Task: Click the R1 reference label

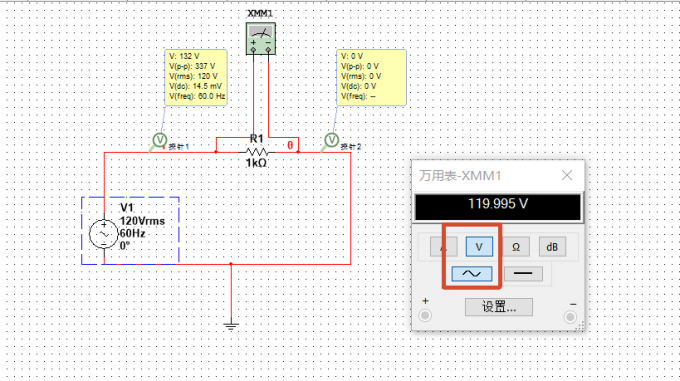Action: coord(256,139)
